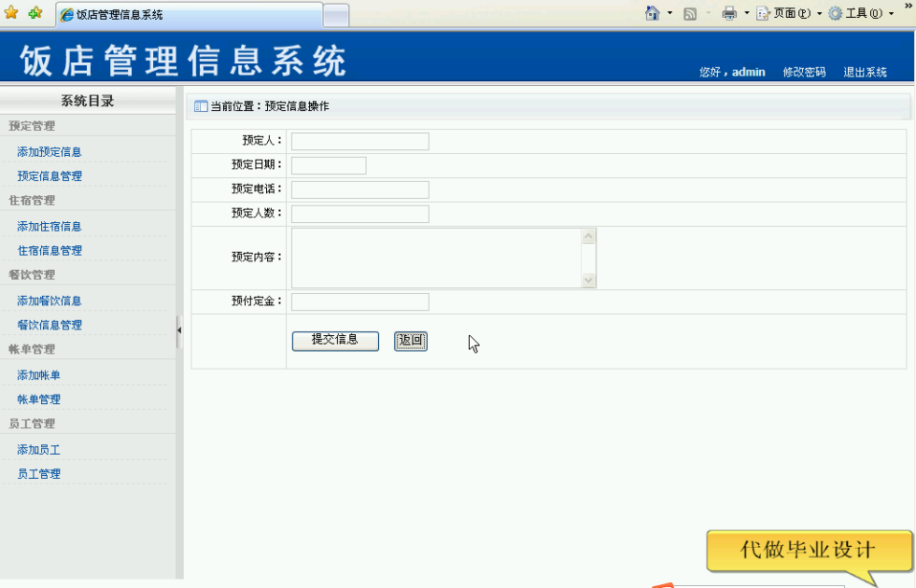The width and height of the screenshot is (916, 588).
Task: Open 预定信息管理 in sidebar
Action: click(x=49, y=175)
